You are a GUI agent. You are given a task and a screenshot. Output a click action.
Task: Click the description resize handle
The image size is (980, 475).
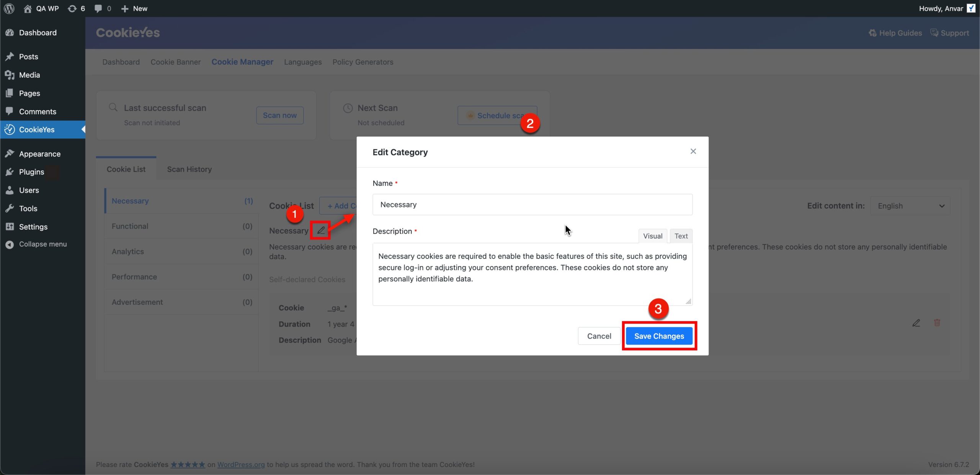(x=688, y=302)
